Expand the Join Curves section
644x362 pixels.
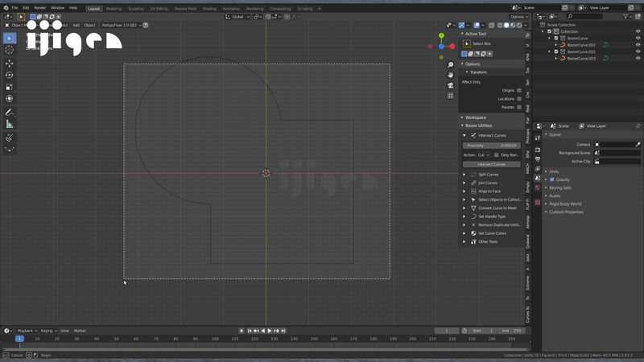[464, 183]
